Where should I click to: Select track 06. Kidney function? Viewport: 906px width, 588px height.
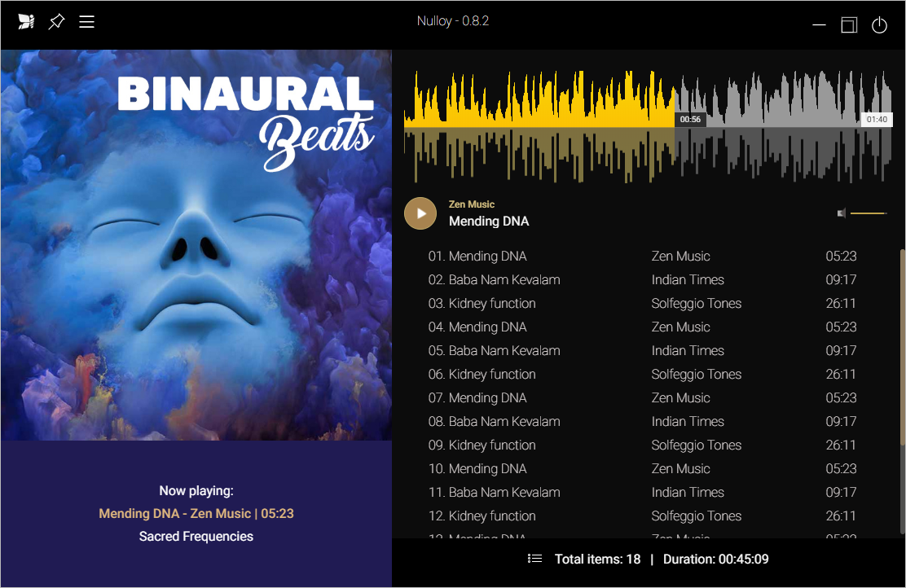click(642, 375)
